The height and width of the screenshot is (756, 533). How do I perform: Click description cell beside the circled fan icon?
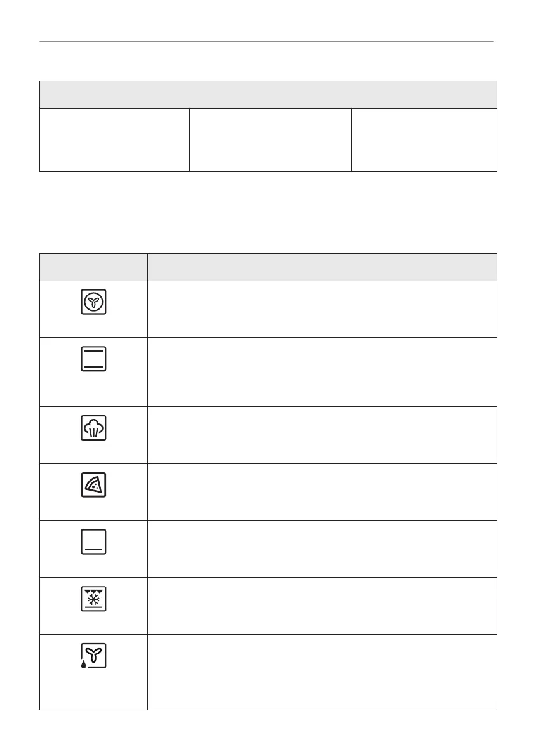(321, 309)
